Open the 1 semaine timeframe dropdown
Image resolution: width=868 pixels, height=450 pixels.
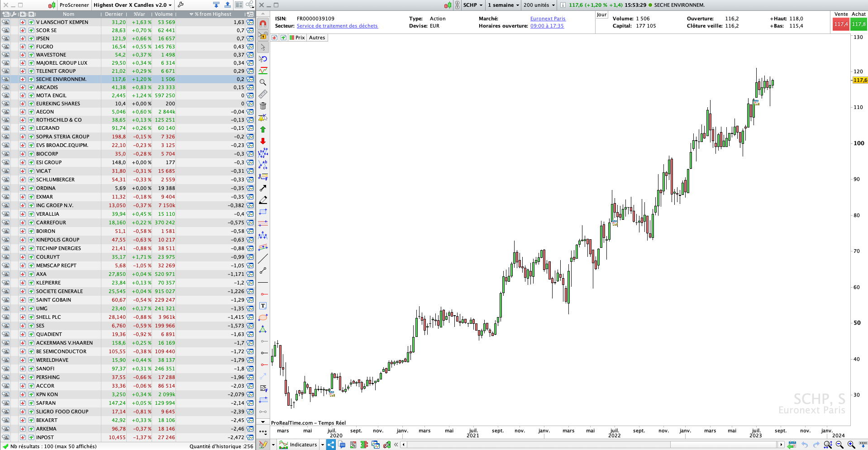[x=503, y=5]
